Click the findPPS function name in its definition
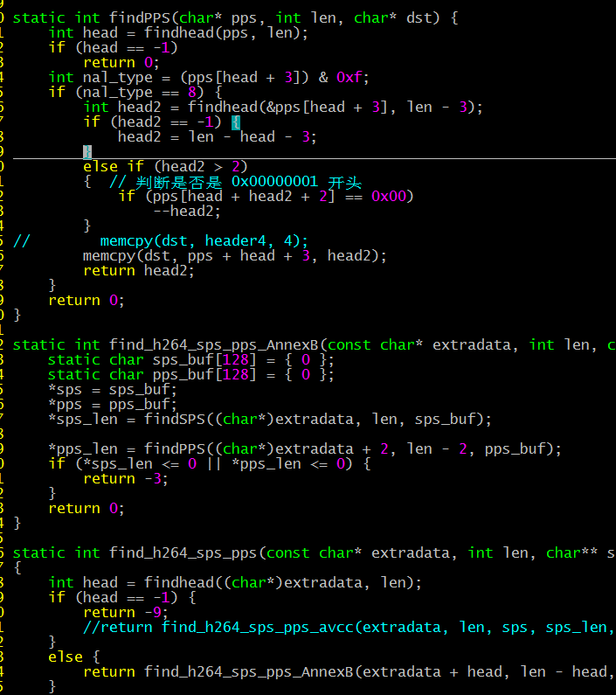Screen dimensions: 616x695 139,17
